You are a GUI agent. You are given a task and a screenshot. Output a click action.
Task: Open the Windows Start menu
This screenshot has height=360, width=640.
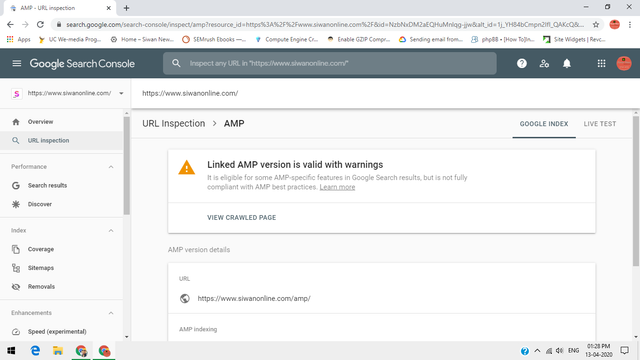coord(11,351)
